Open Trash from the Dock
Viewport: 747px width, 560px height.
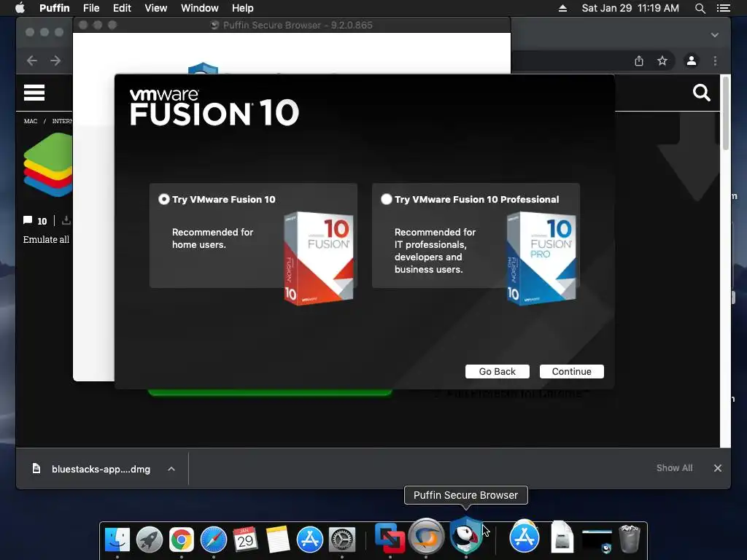click(630, 539)
